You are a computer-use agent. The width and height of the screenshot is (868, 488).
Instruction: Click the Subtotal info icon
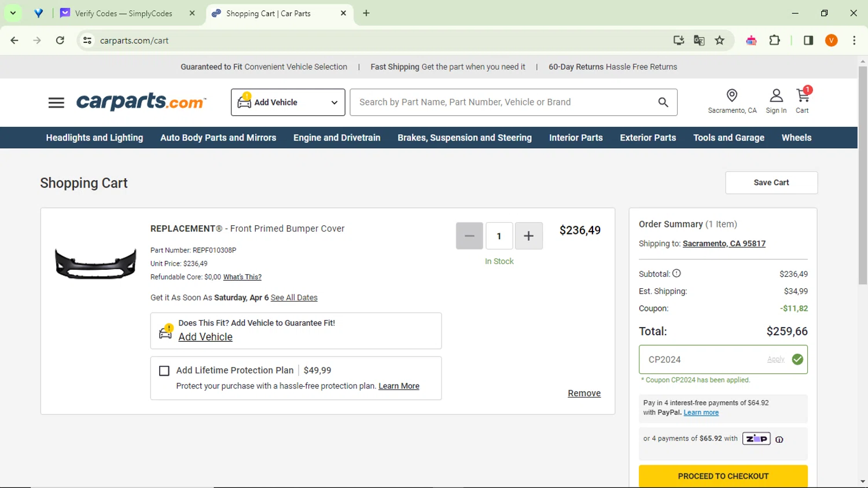[676, 273]
